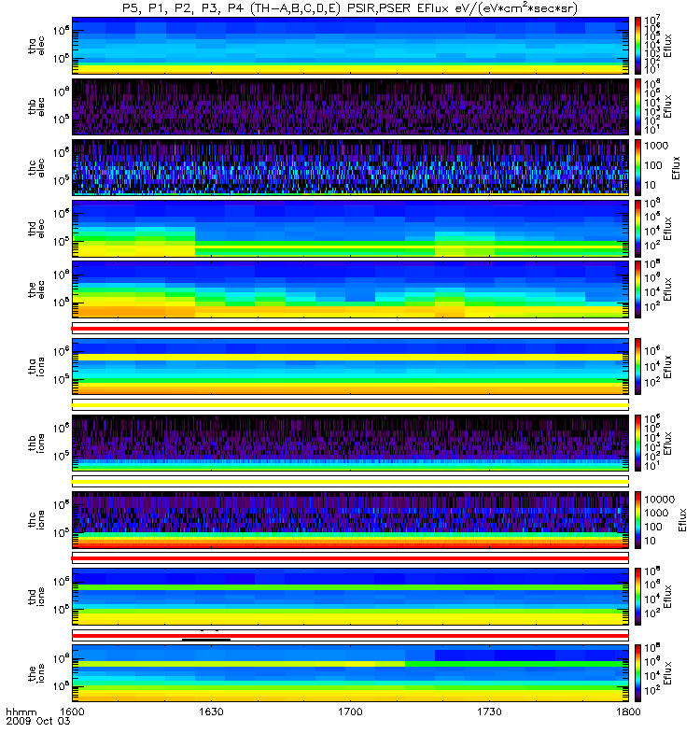Click the black segment under the red bar near 1630

click(x=206, y=640)
